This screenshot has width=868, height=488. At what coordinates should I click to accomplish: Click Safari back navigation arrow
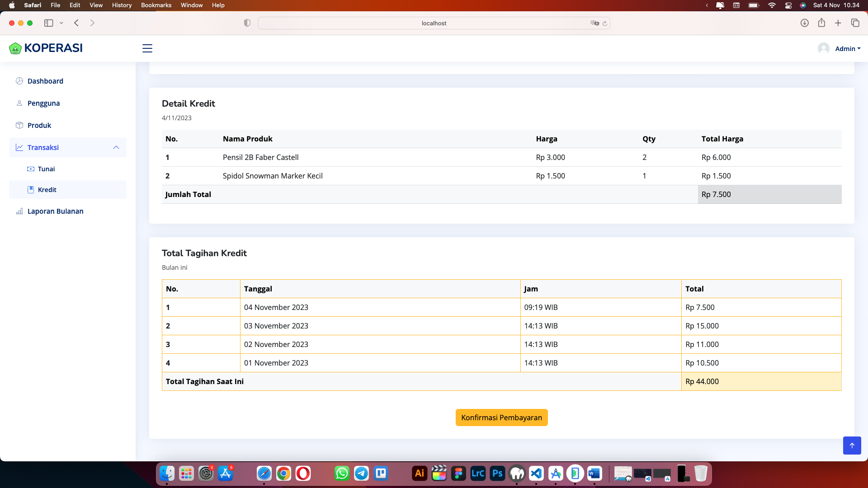click(x=76, y=23)
